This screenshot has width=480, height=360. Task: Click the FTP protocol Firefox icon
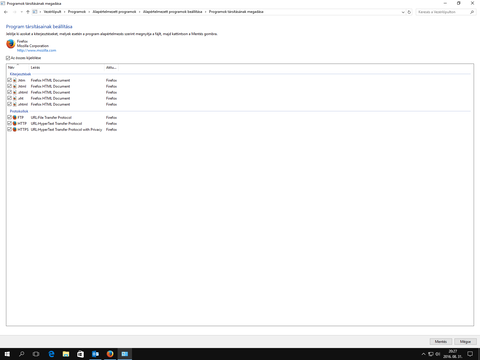[x=15, y=117]
